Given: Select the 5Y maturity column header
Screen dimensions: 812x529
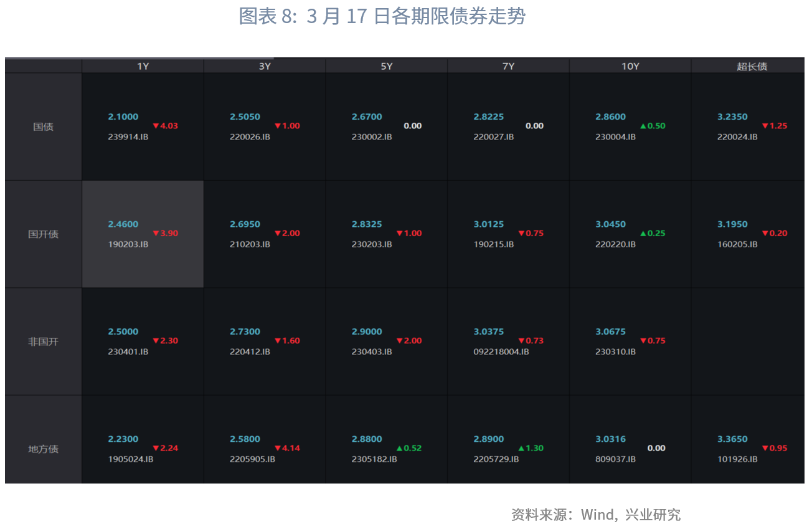Looking at the screenshot, I should (387, 66).
